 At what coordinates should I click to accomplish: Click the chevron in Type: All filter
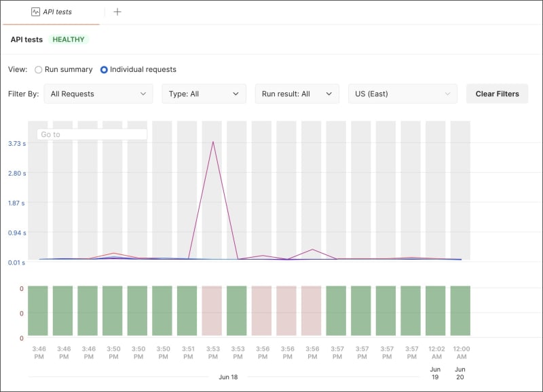click(236, 94)
